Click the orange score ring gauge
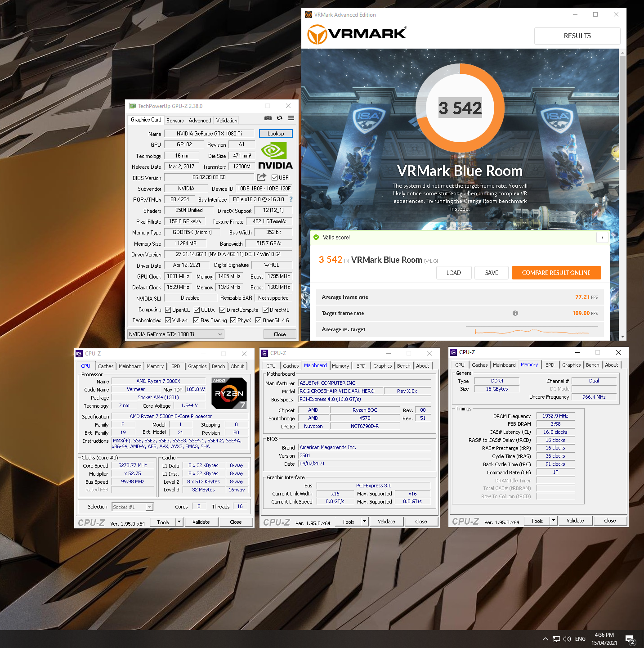The image size is (644, 648). [460, 108]
